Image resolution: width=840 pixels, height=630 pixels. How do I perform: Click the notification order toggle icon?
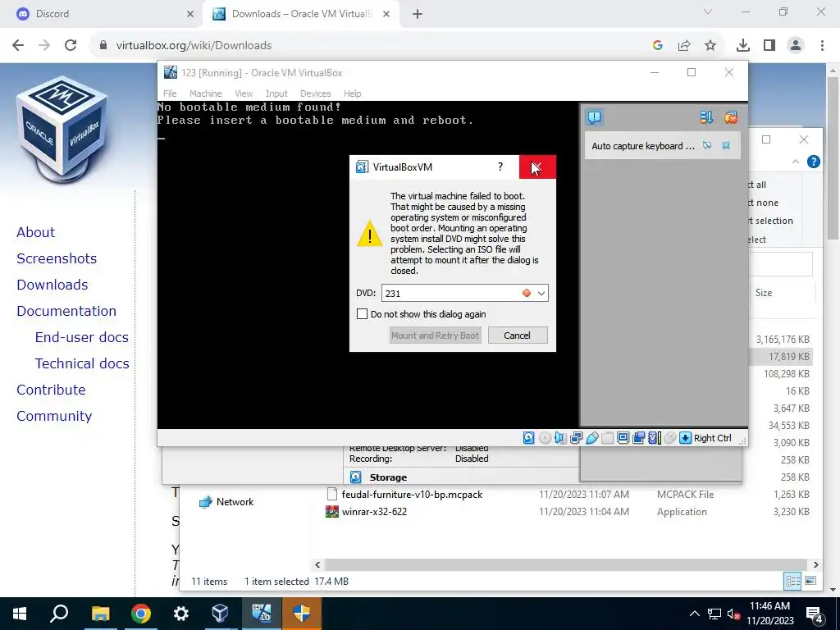(x=706, y=116)
